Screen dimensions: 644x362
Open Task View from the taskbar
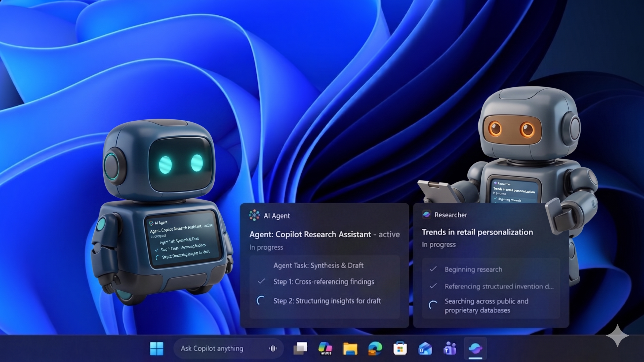[x=300, y=348]
